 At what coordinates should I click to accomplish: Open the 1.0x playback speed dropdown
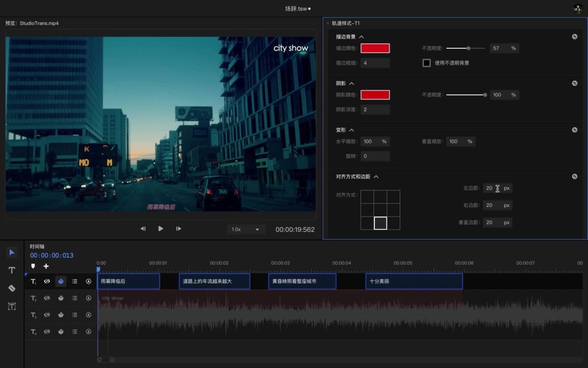(246, 229)
